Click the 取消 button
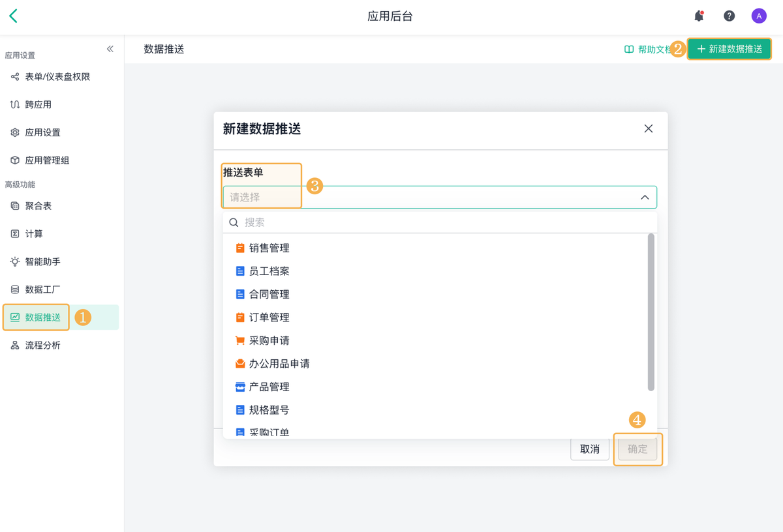Screen dimensions: 783x532 [x=589, y=449]
